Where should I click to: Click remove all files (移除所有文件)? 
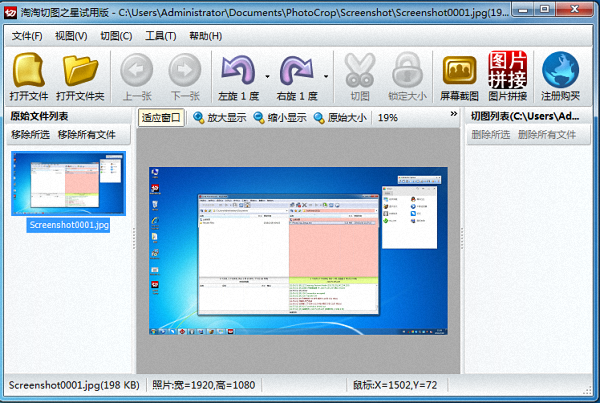coord(93,134)
